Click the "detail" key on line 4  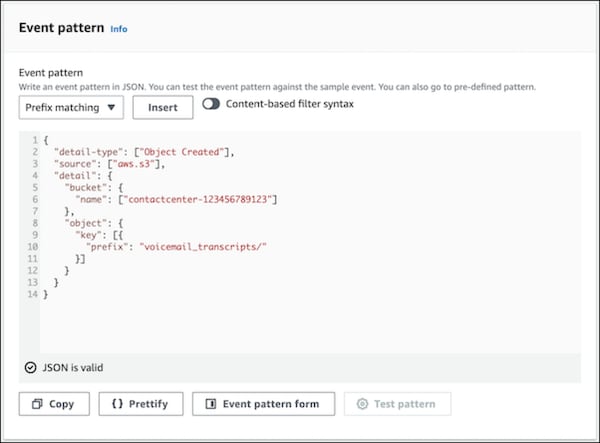75,176
